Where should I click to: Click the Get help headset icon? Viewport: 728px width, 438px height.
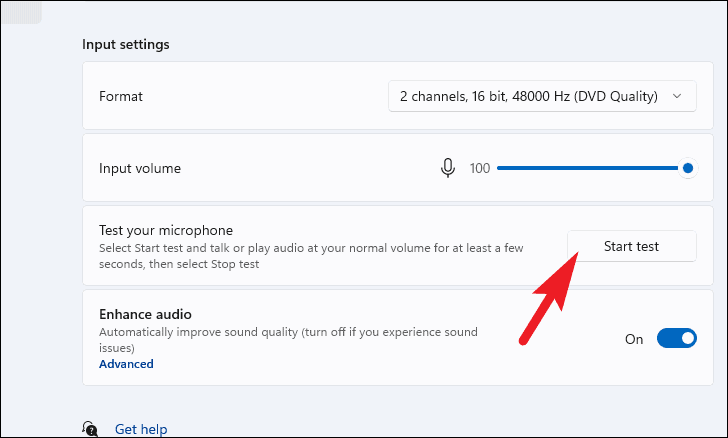(90, 428)
